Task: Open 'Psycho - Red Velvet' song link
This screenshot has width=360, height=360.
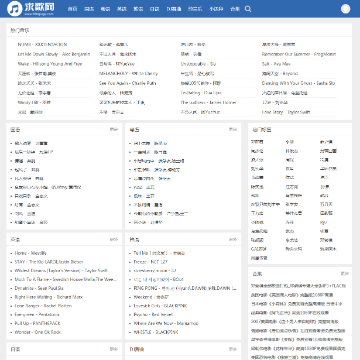Action: coord(153,314)
